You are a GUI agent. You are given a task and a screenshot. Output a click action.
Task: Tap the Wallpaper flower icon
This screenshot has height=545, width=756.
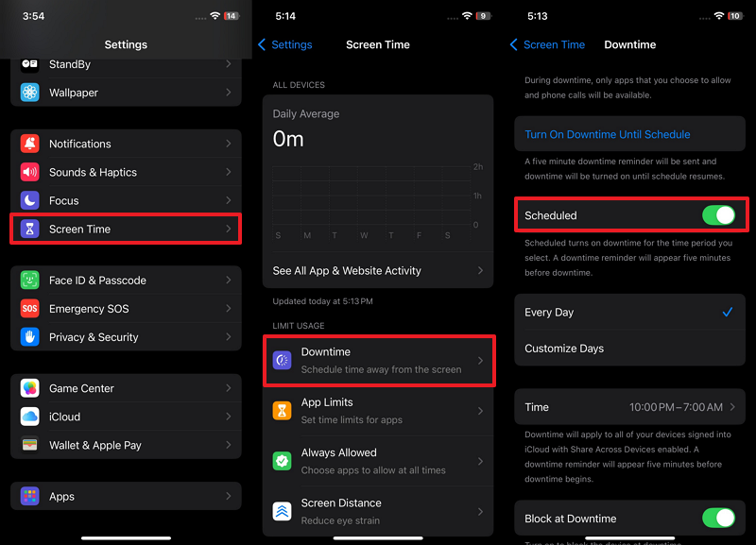[x=29, y=93]
